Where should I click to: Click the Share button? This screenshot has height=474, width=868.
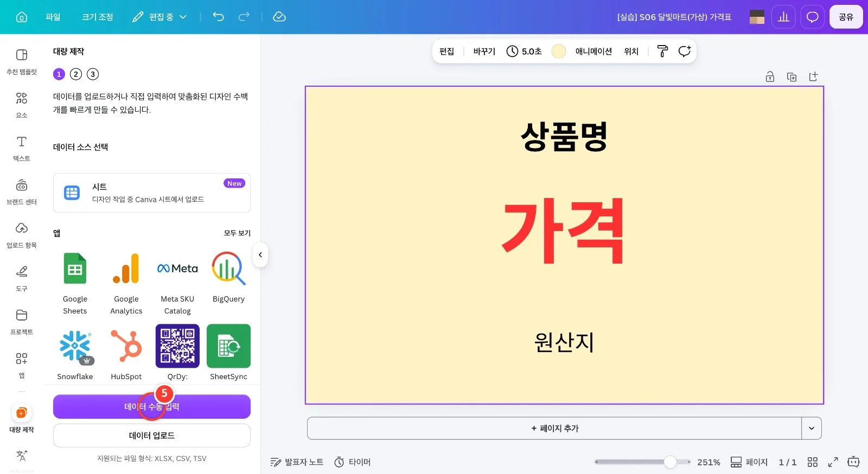(x=846, y=17)
